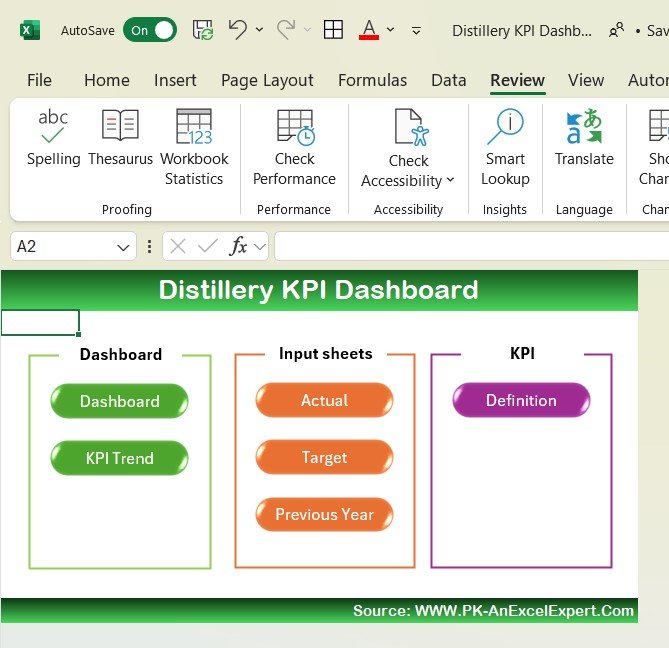This screenshot has height=648, width=669.
Task: Expand the Name Box dropdown arrow
Action: click(123, 247)
